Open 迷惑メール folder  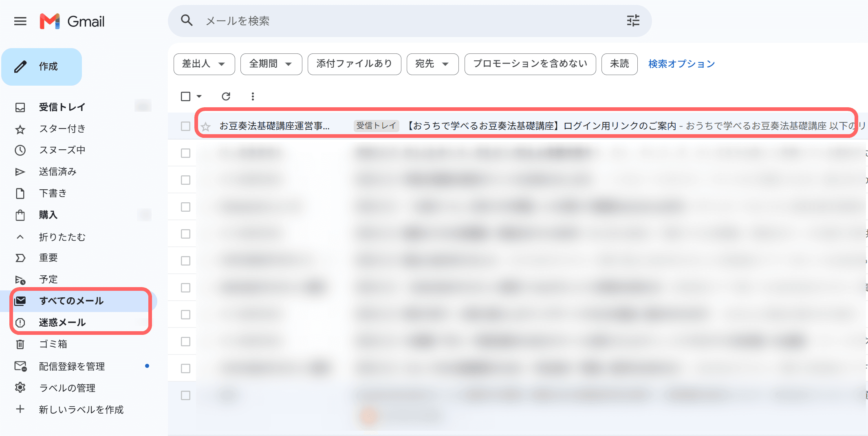(x=62, y=323)
